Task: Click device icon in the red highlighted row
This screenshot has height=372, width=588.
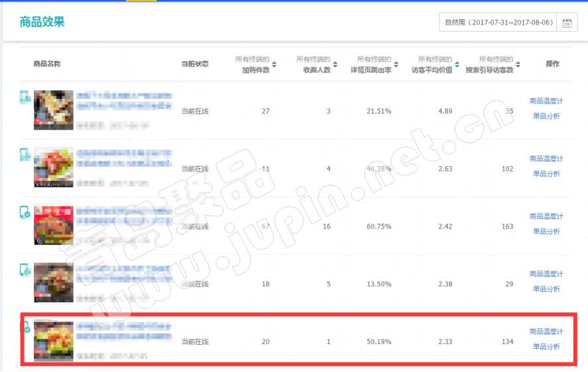Action: click(x=27, y=327)
